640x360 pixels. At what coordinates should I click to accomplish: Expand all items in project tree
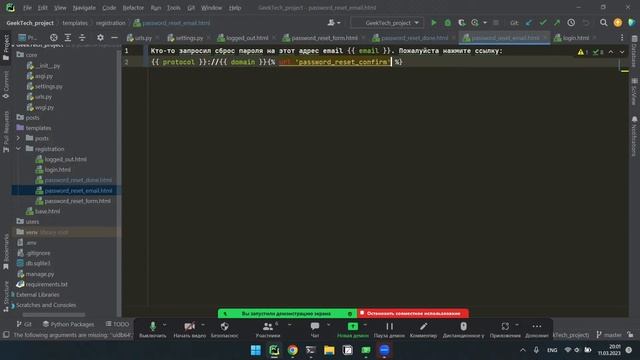point(68,38)
